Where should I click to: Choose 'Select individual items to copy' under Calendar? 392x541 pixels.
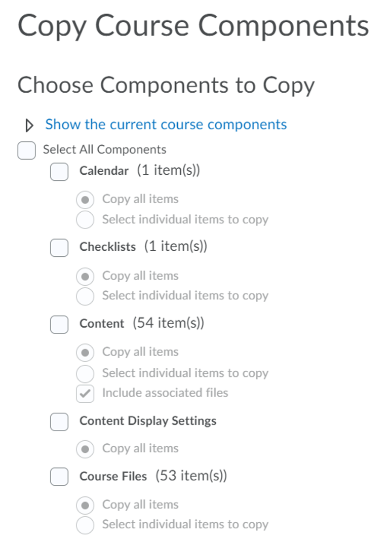[x=85, y=220]
